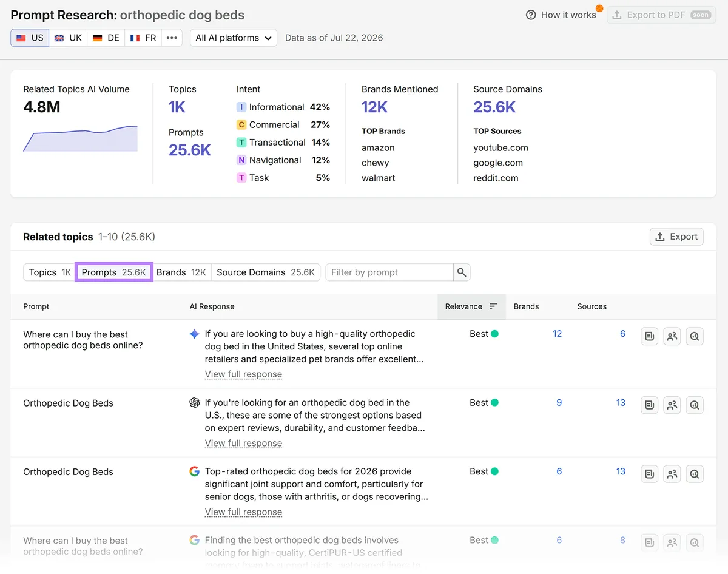Click the orange notification dot near How it works
This screenshot has width=728, height=574.
(x=599, y=8)
